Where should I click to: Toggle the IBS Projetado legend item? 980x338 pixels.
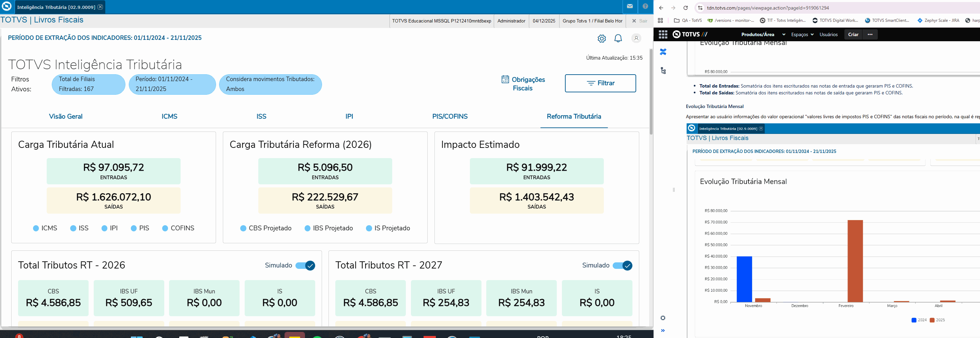point(329,228)
